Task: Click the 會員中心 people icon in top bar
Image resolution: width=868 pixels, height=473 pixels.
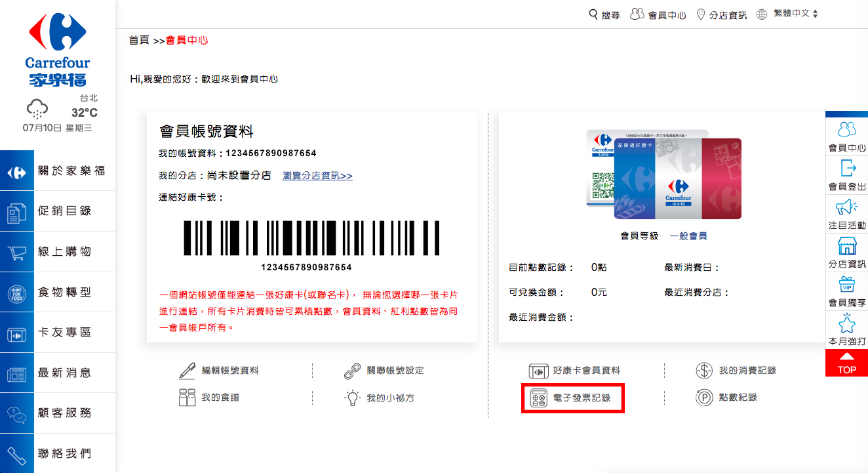Action: 637,14
